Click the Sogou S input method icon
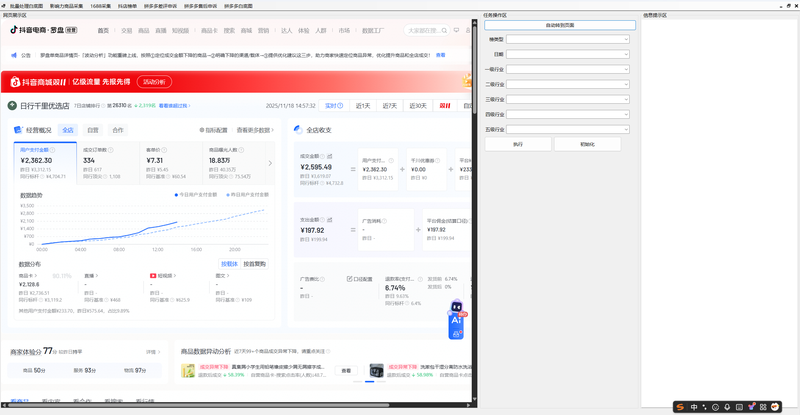Viewport: 800px width, 415px height. click(x=680, y=407)
